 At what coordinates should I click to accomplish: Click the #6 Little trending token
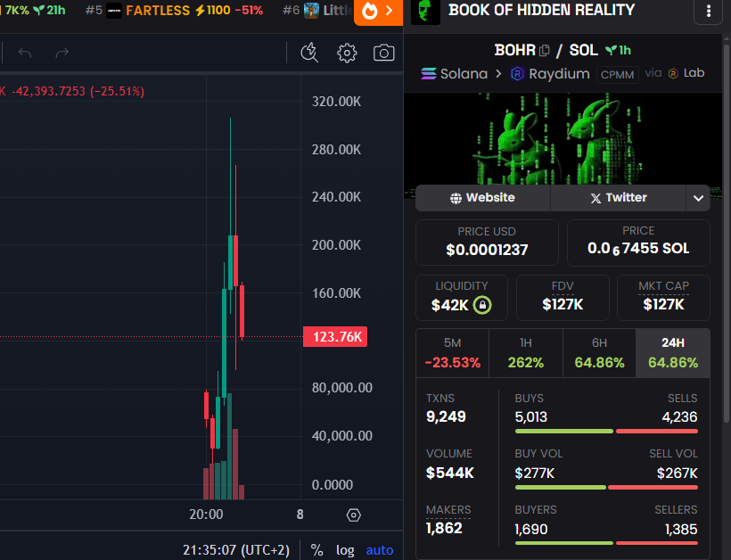pyautogui.click(x=317, y=11)
